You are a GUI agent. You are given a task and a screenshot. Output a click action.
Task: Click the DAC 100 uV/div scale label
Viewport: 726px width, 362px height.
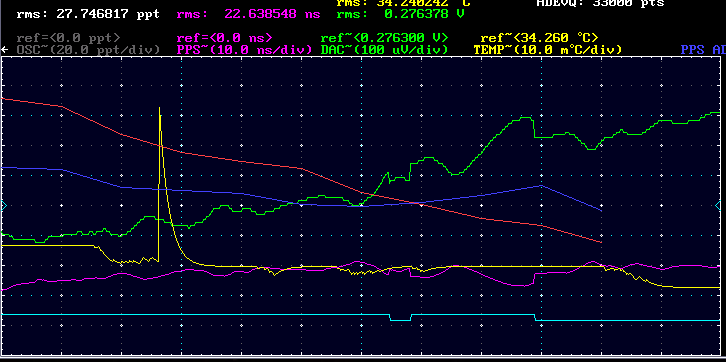pos(384,50)
